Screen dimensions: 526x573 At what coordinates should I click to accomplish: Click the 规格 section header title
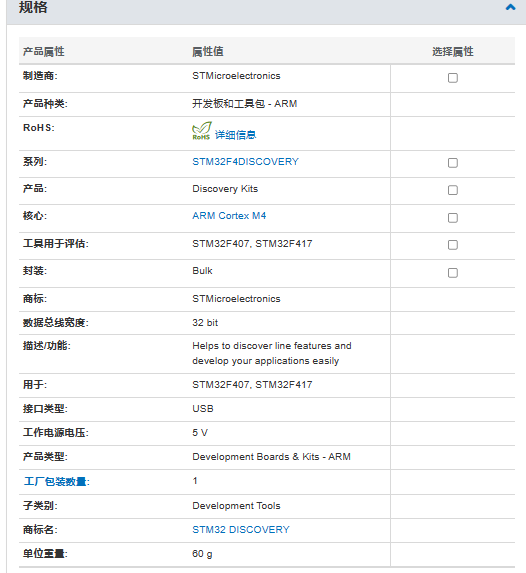coord(33,7)
